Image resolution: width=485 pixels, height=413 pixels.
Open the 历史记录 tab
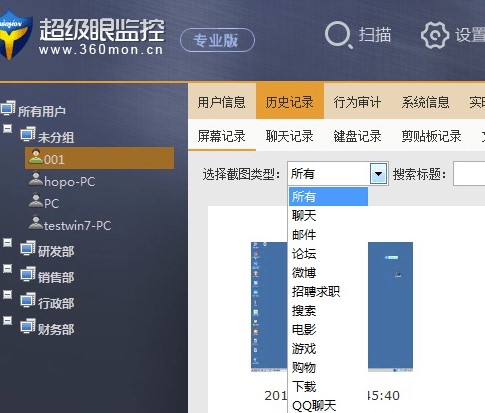click(x=290, y=102)
